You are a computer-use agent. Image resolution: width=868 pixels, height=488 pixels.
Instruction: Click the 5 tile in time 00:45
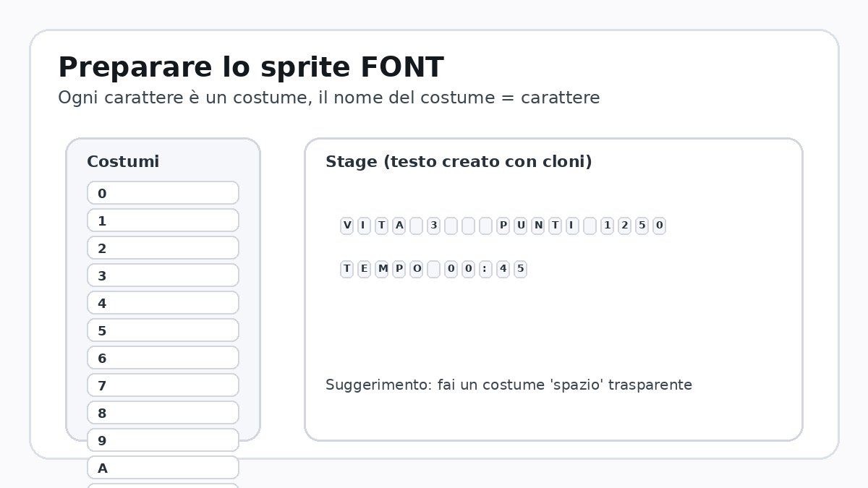click(x=521, y=269)
